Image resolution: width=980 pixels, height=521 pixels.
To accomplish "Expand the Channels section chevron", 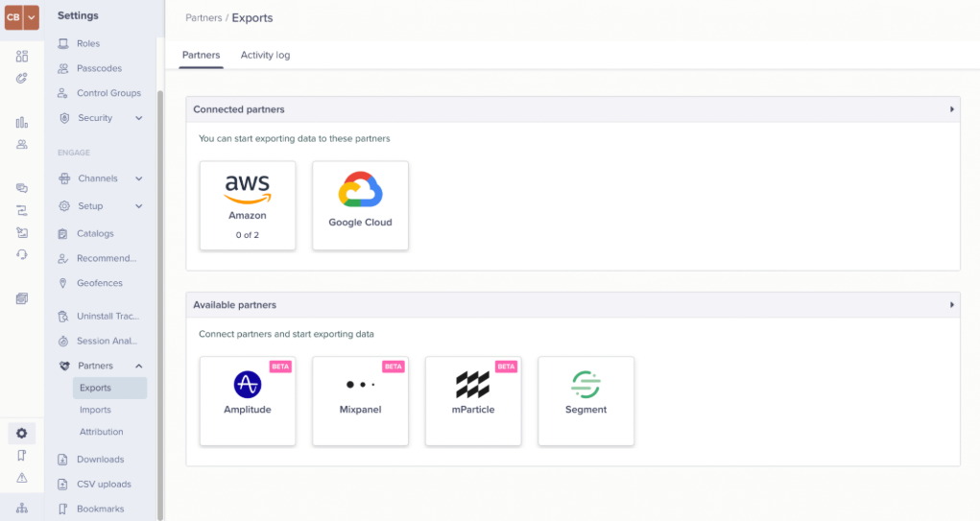I will pyautogui.click(x=139, y=178).
